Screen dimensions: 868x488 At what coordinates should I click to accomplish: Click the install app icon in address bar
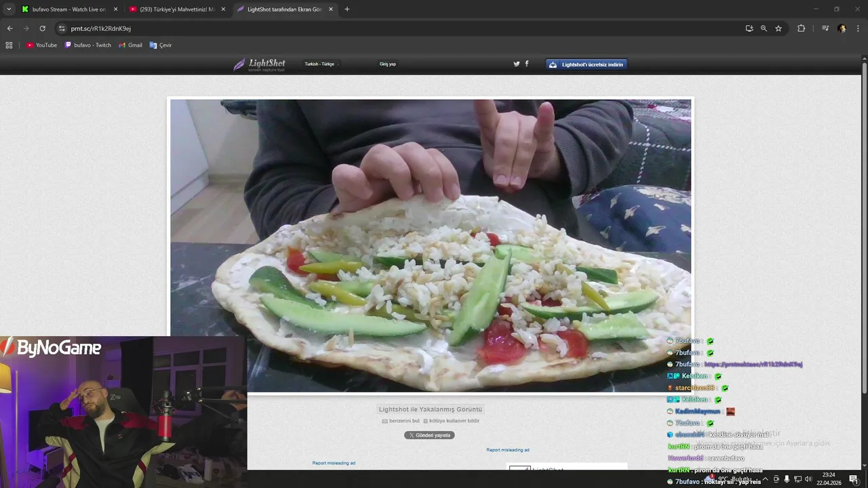tap(749, 28)
